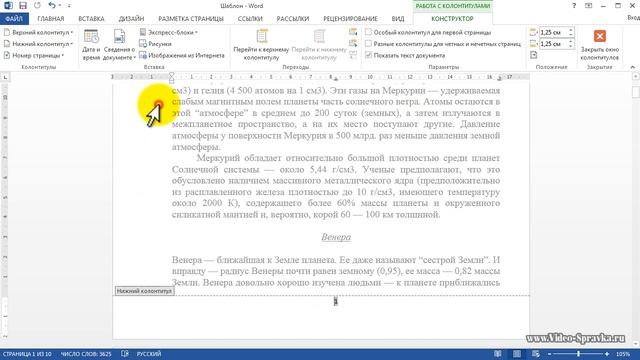Viewport: 640px width, 360px height.
Task: Click the Вход sign-in link
Action: click(x=633, y=18)
